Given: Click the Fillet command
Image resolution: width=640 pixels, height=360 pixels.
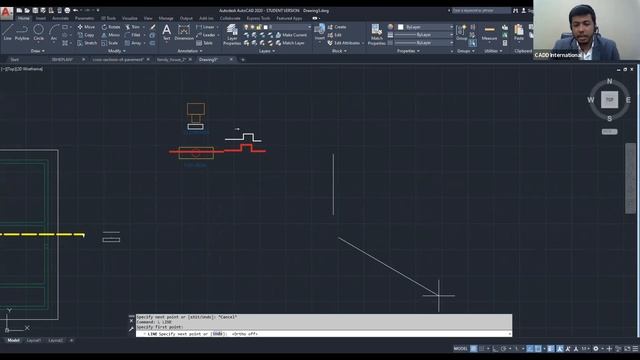Looking at the screenshot, I should [x=133, y=35].
